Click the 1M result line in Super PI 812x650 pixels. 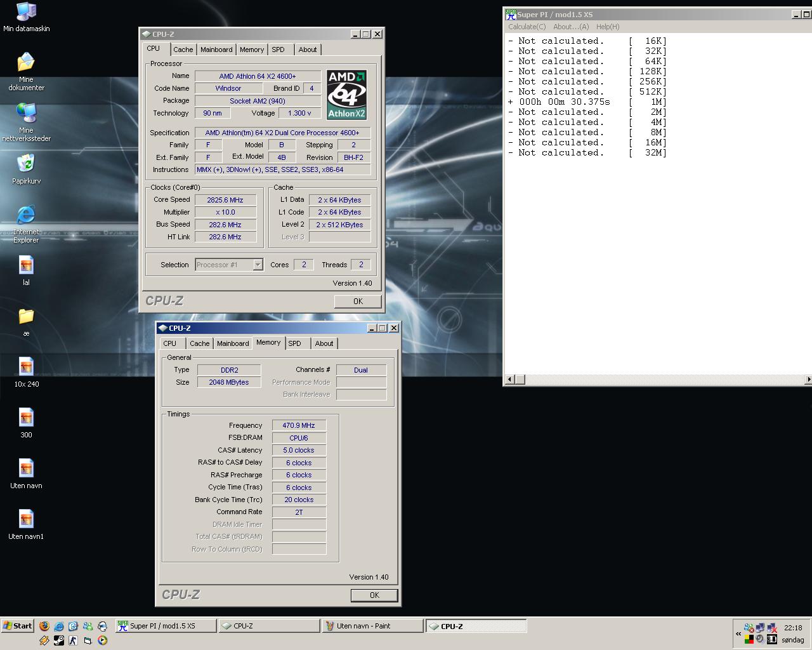[x=587, y=102]
